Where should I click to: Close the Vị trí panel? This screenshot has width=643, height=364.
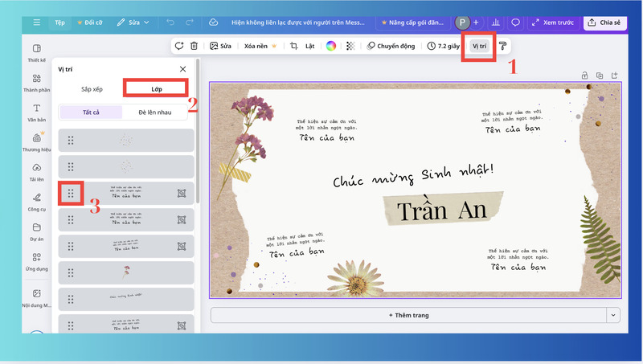coord(182,69)
